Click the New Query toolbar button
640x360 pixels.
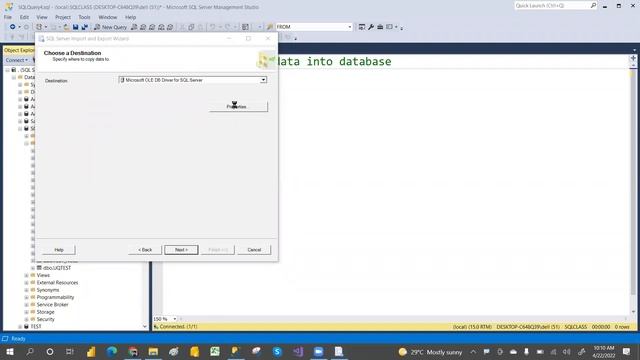coord(111,27)
